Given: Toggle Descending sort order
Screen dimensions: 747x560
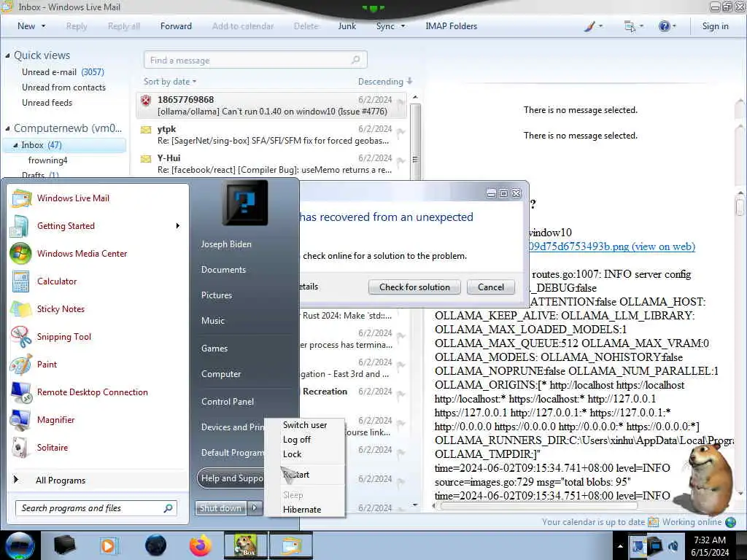Looking at the screenshot, I should [x=385, y=82].
